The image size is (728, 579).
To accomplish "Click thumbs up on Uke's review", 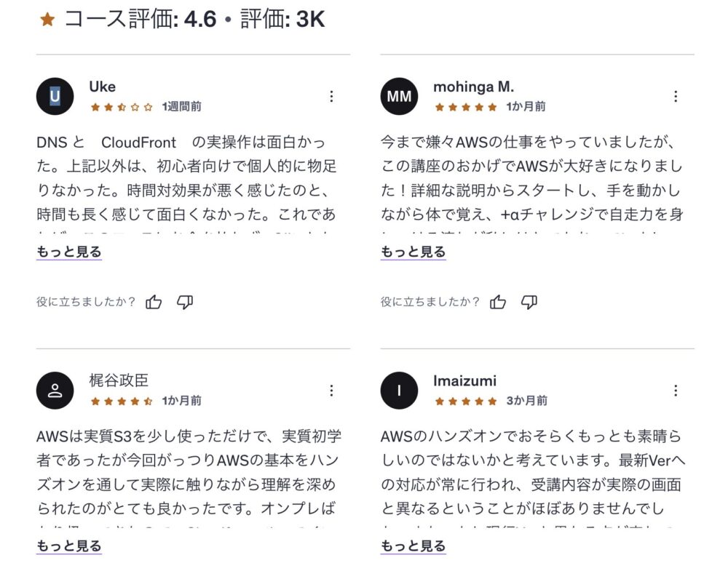I will [x=154, y=302].
